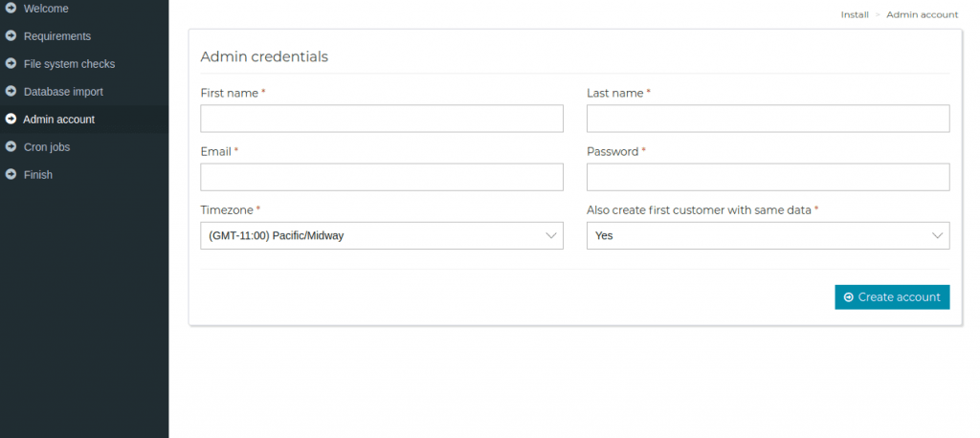Open the Timezone dropdown

[381, 235]
